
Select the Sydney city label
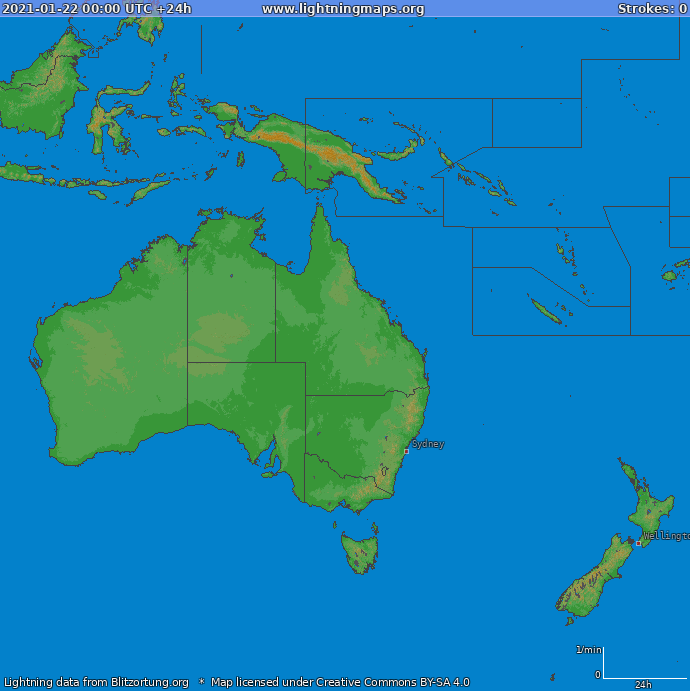click(428, 444)
